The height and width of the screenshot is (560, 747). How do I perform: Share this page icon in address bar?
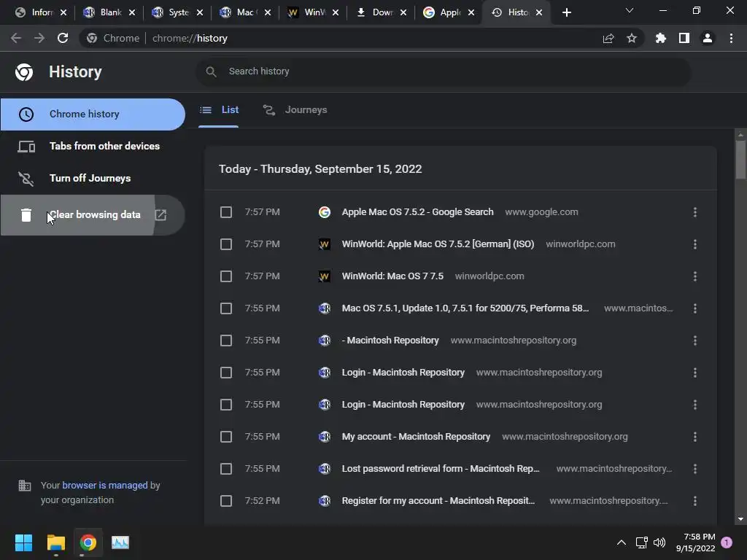click(x=608, y=38)
